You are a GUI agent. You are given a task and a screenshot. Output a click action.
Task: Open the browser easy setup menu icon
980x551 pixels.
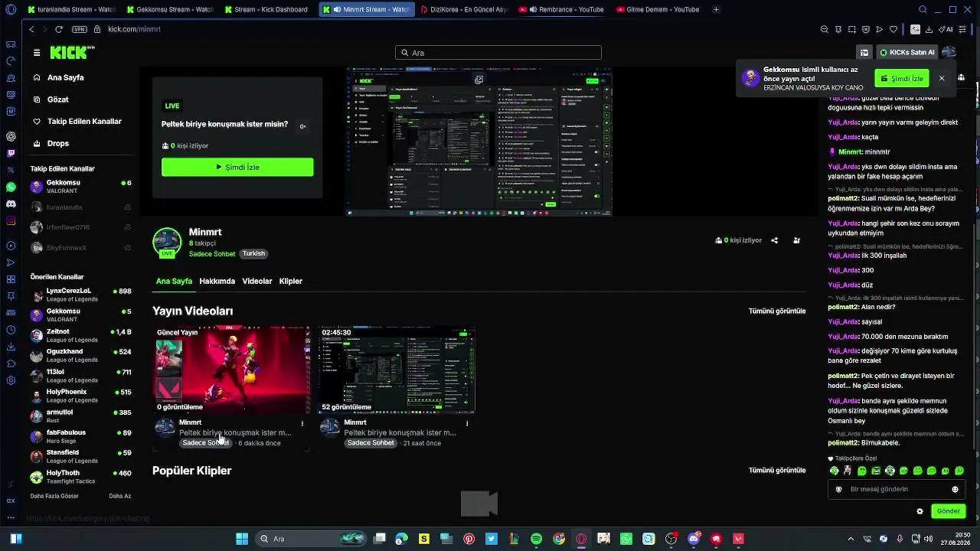[x=963, y=29]
